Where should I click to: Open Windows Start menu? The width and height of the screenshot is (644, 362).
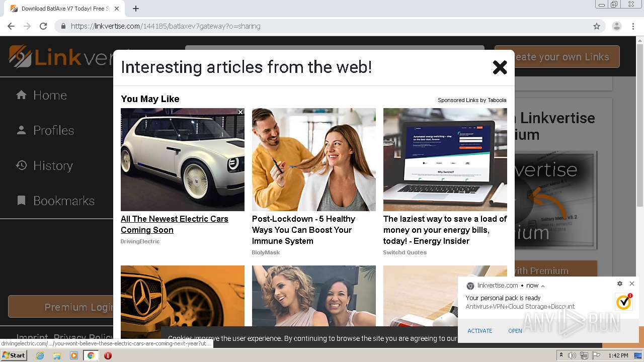click(x=14, y=355)
